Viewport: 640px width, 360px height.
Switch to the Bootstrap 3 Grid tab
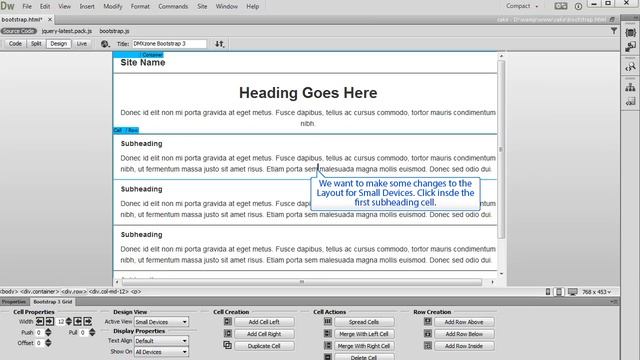pyautogui.click(x=53, y=302)
